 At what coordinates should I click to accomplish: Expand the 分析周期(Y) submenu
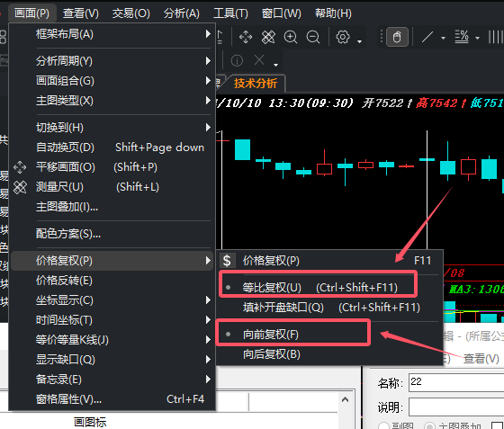pyautogui.click(x=112, y=60)
